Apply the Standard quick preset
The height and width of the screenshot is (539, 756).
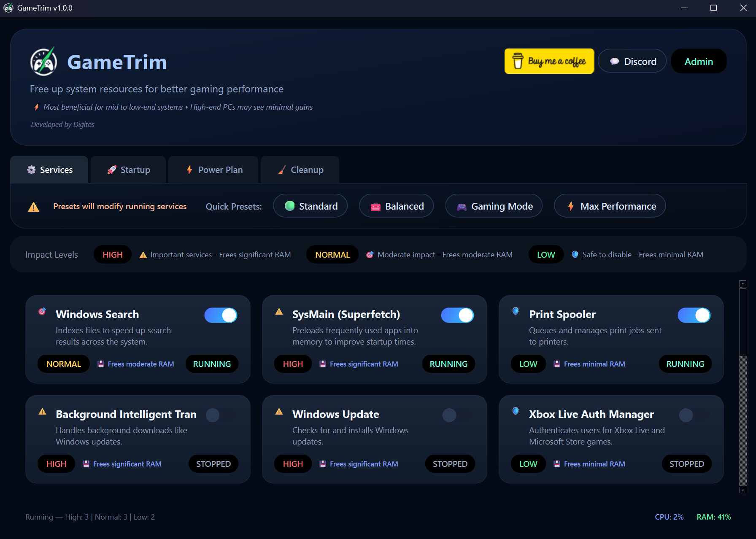[x=310, y=206]
